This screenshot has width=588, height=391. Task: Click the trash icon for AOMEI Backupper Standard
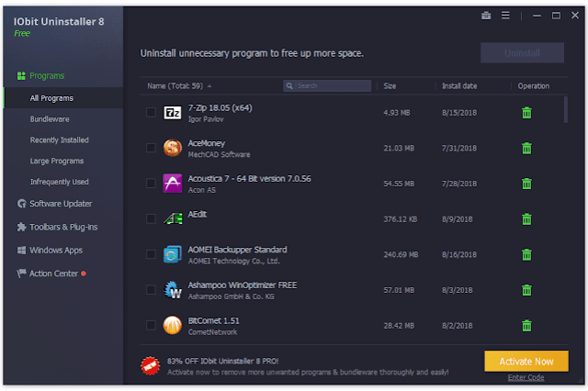[x=526, y=254]
